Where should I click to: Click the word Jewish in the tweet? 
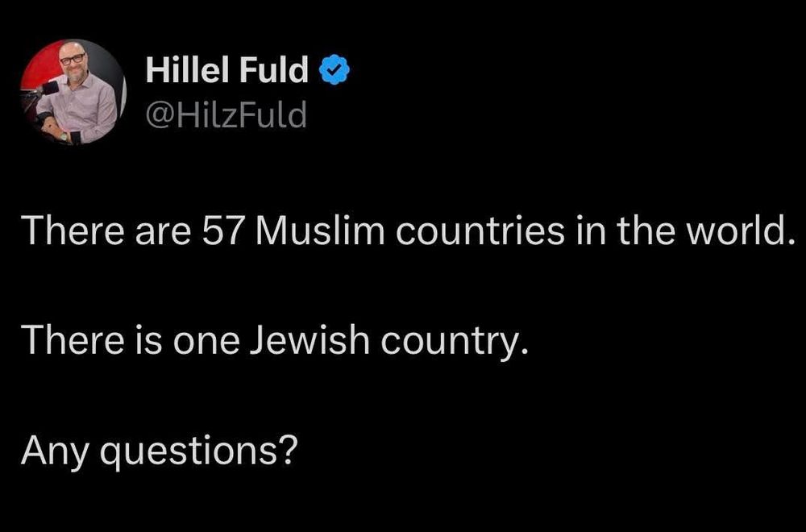(310, 340)
